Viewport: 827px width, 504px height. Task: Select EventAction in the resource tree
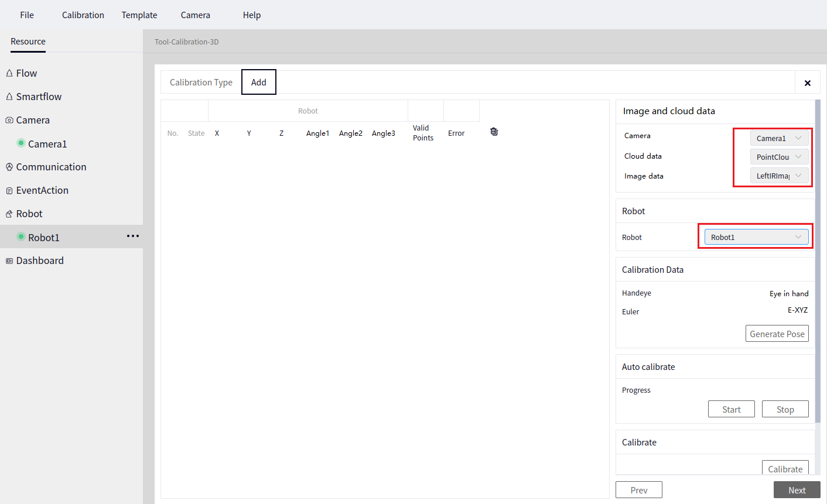click(42, 190)
